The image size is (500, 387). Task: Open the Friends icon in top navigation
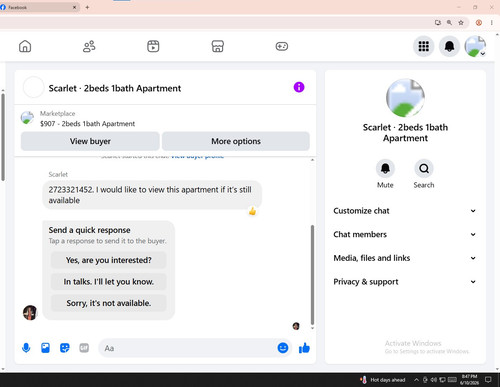tap(89, 46)
